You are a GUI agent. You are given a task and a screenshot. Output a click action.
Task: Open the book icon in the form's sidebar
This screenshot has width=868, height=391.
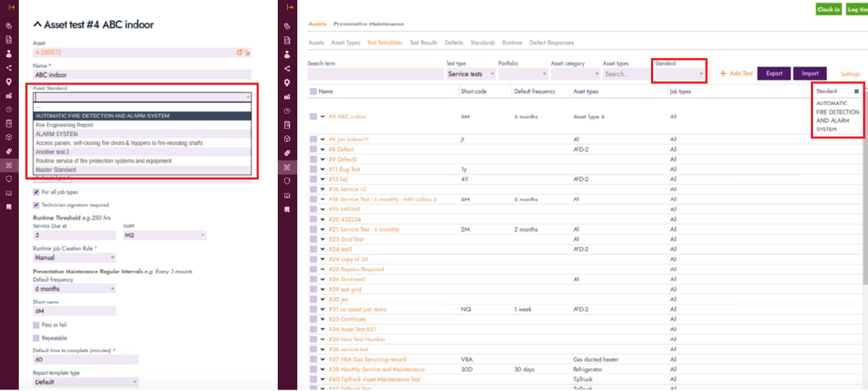point(9,193)
